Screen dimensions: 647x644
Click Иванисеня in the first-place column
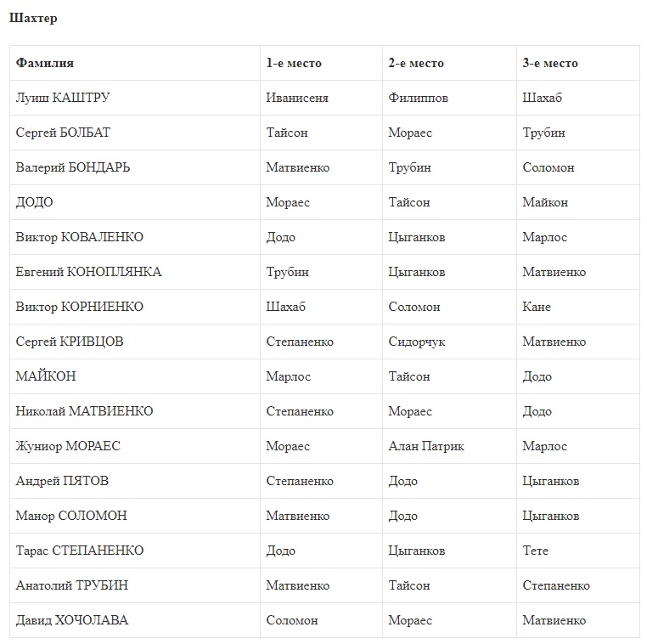tap(297, 98)
